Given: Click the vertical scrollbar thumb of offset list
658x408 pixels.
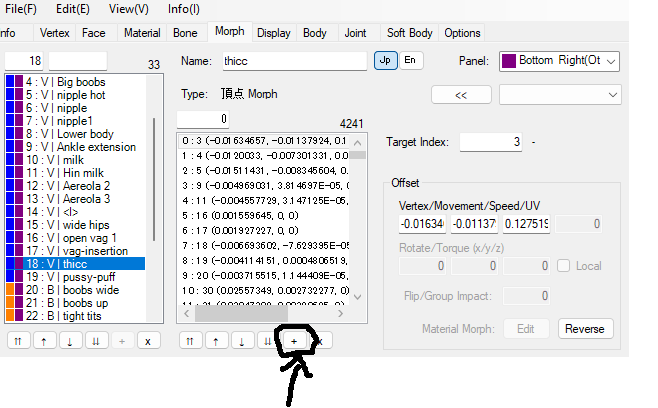Looking at the screenshot, I should 358,155.
